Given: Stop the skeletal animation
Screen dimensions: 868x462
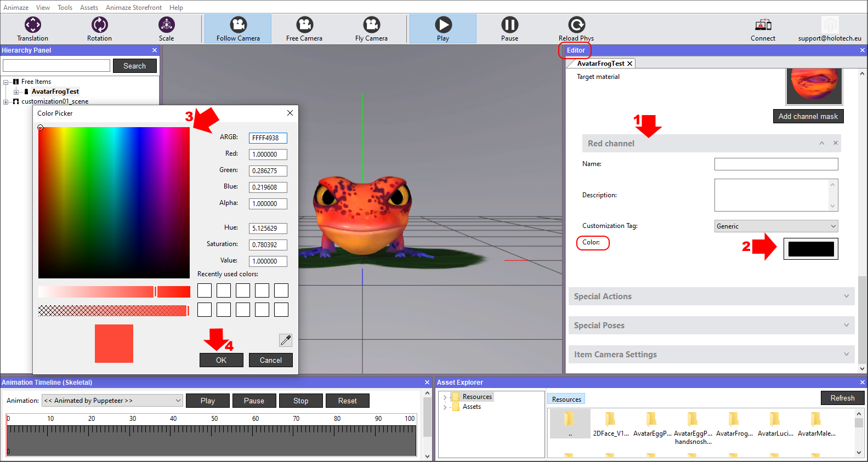Looking at the screenshot, I should pos(301,401).
